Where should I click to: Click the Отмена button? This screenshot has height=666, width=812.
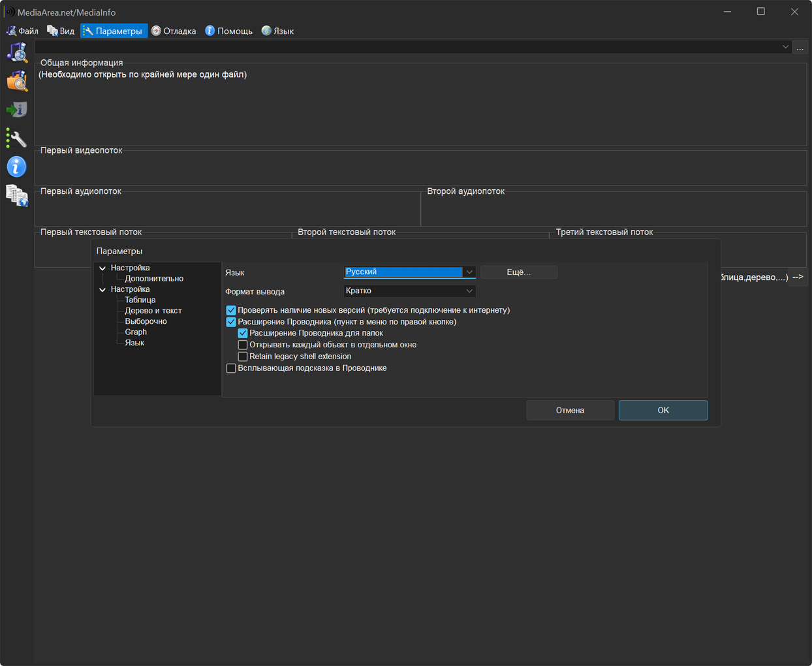tap(570, 410)
